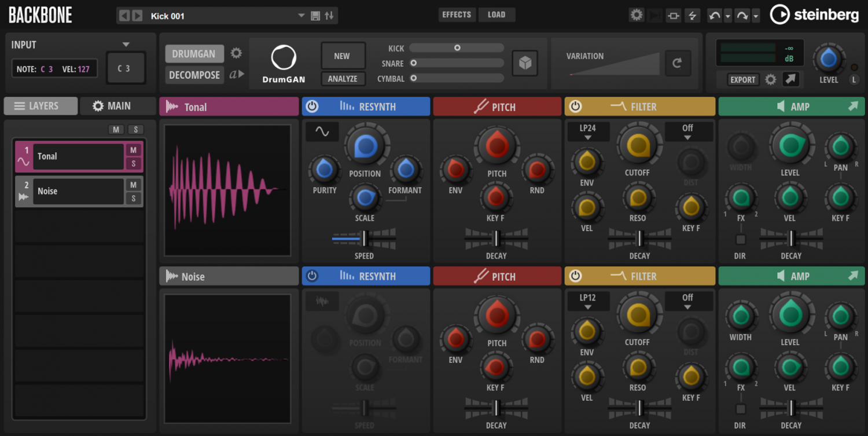Click the Tonal sample waveform icon
This screenshot has height=436, width=868.
coord(172,107)
